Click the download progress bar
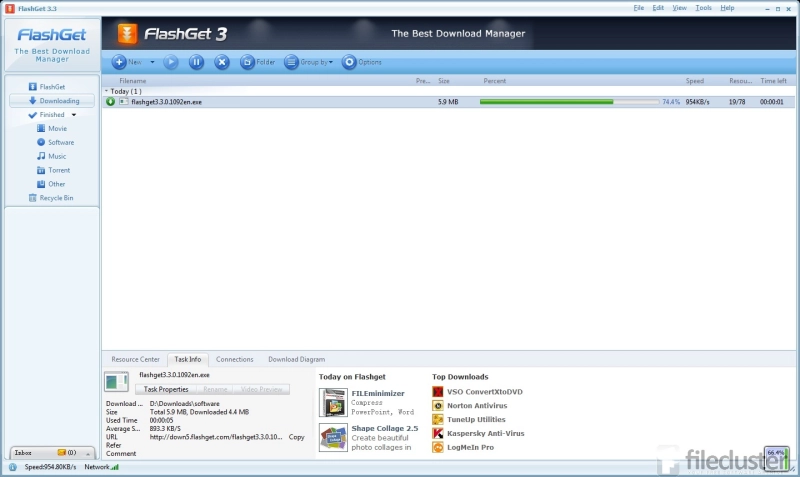The width and height of the screenshot is (800, 477). pyautogui.click(x=569, y=102)
